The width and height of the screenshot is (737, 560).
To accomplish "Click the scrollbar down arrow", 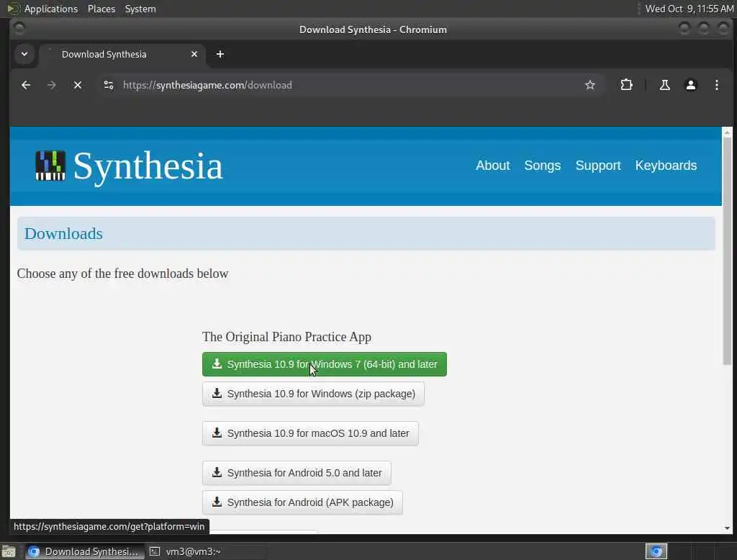I will [727, 528].
